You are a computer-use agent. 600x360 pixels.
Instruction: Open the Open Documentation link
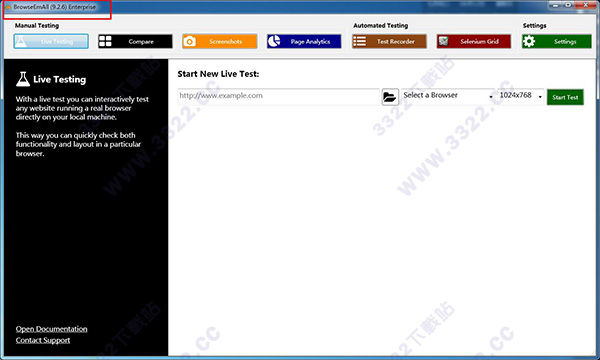[51, 329]
